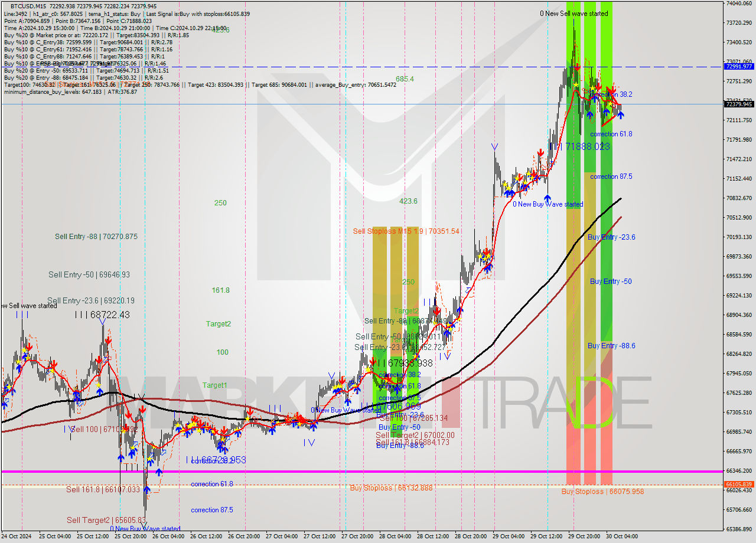Click the green 100 level label
Image resolution: width=756 pixels, height=543 pixels.
(222, 352)
